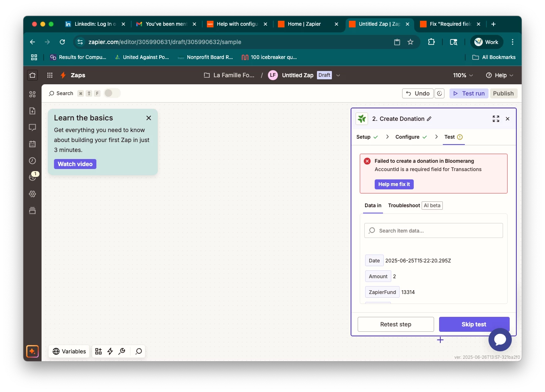Open the 100 icebreaker qu... bookmark
The height and width of the screenshot is (392, 545).
pos(269,57)
